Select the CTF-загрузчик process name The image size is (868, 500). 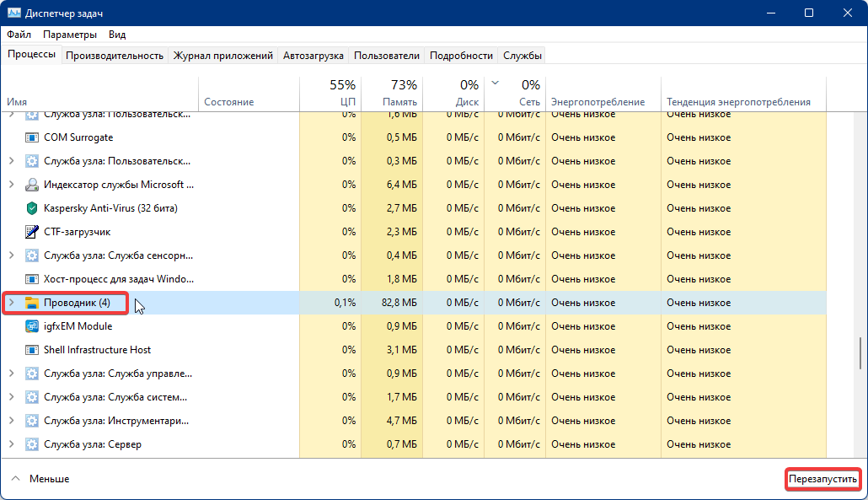(77, 232)
